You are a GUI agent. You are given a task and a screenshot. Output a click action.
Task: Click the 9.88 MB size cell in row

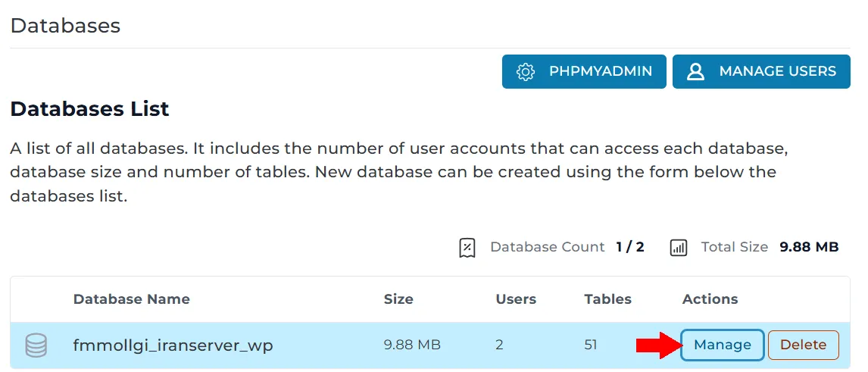pyautogui.click(x=412, y=345)
